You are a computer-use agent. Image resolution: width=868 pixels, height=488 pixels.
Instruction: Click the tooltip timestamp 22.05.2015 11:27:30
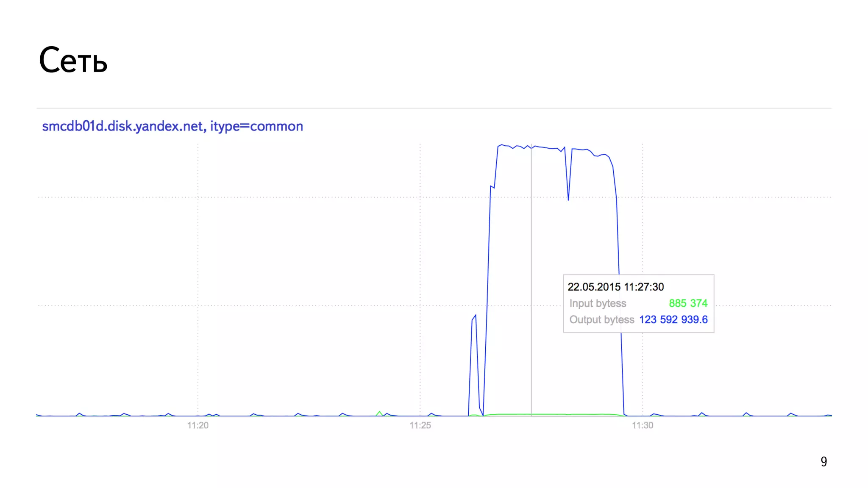(x=615, y=287)
